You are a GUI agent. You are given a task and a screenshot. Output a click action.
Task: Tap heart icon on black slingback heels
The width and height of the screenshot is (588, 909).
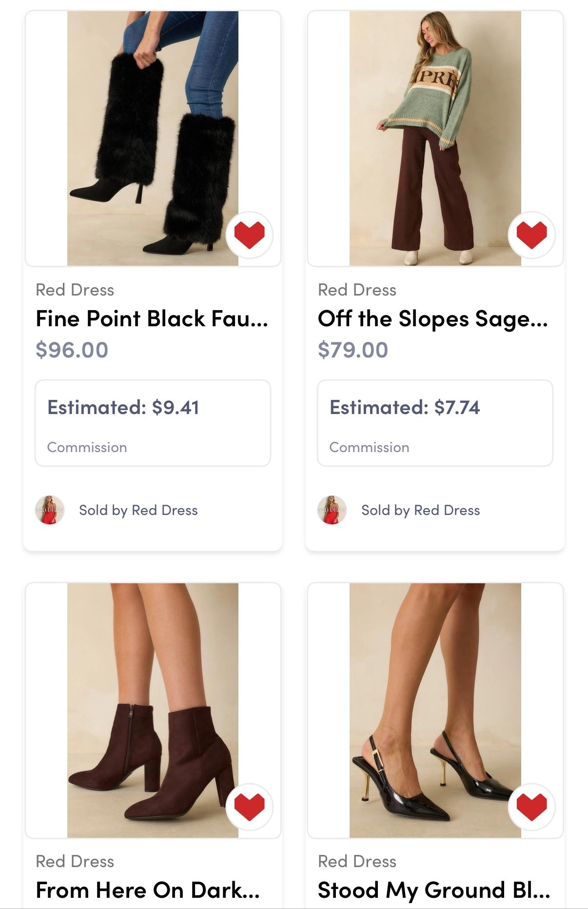pos(531,806)
